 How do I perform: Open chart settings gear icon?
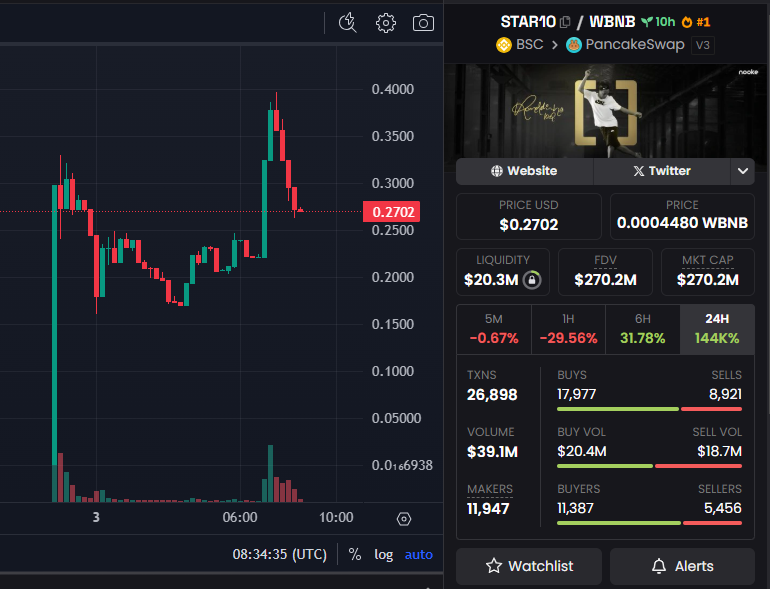[386, 22]
